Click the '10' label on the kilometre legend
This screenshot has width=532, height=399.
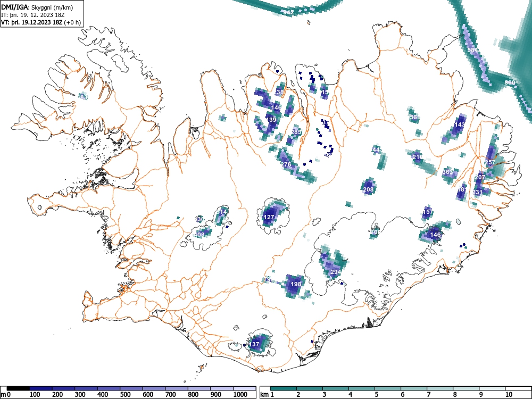click(509, 395)
